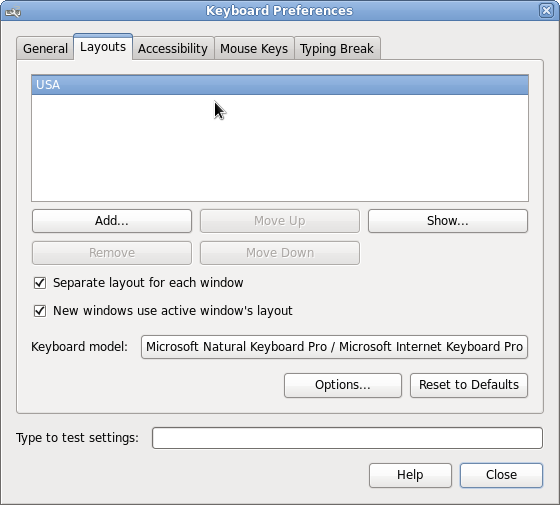Click the Remove layout button

112,253
